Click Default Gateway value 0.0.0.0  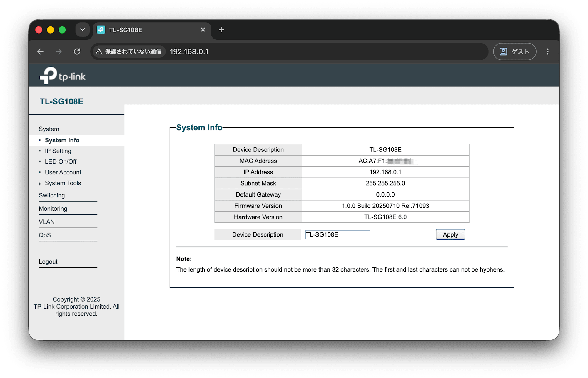(x=385, y=194)
